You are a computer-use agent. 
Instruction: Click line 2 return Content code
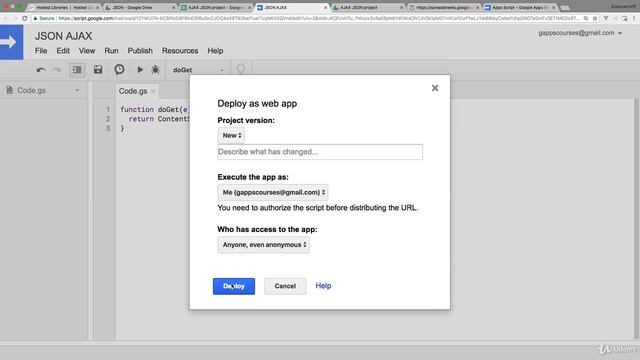tap(158, 119)
